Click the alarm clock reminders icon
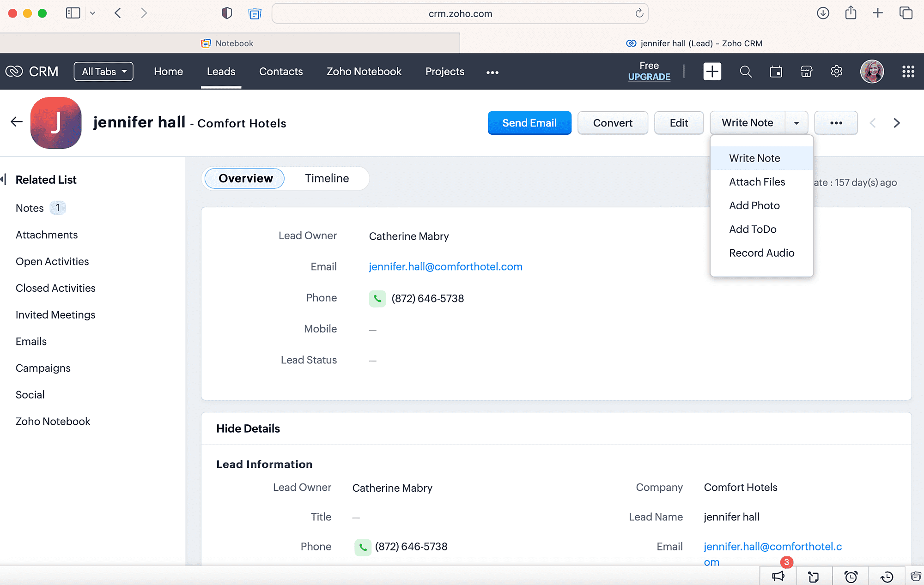924x585 pixels. (x=851, y=576)
